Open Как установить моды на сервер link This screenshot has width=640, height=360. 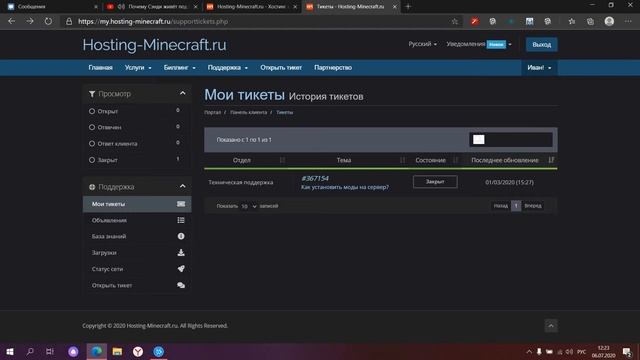point(345,187)
